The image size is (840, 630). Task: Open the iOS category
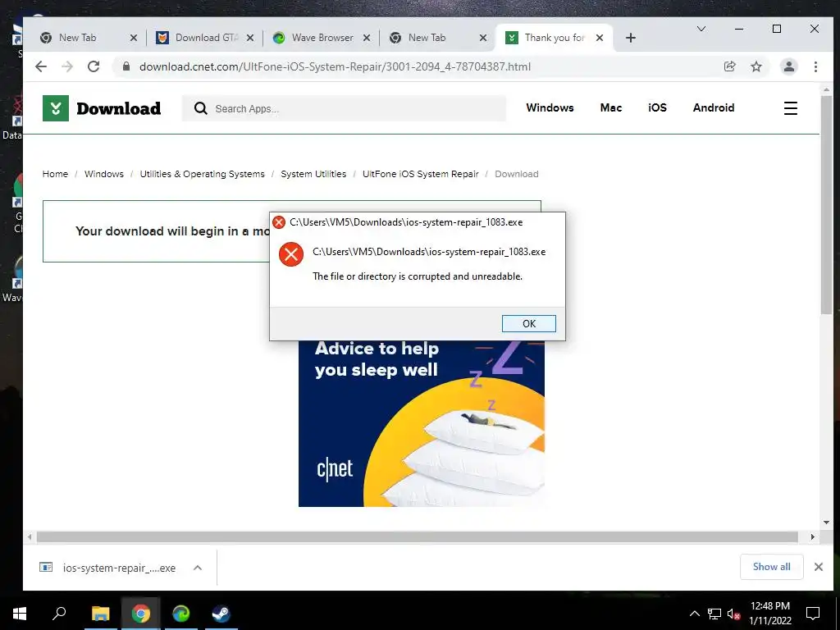657,107
